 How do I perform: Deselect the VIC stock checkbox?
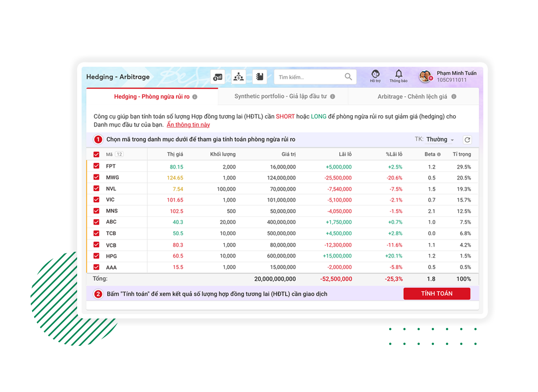pyautogui.click(x=96, y=200)
